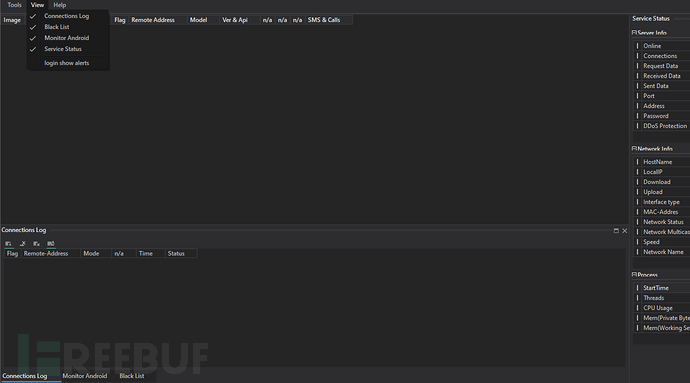
Task: Click the second Connections Log toolbar icon
Action: pyautogui.click(x=22, y=243)
